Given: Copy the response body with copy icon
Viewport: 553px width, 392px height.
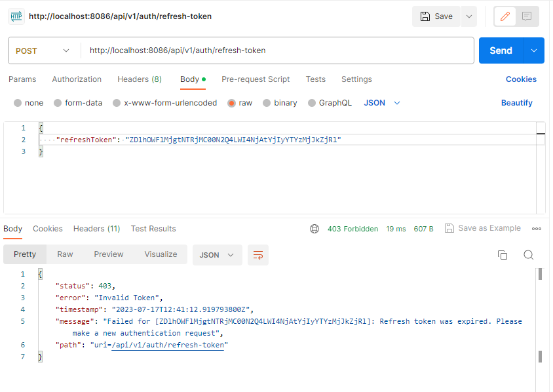Looking at the screenshot, I should click(x=502, y=255).
